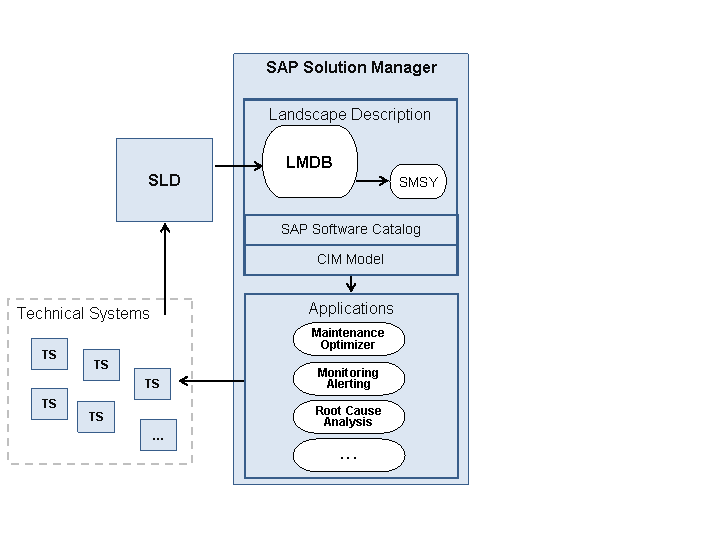Click the SLD box
720x540 pixels.
coord(164,180)
